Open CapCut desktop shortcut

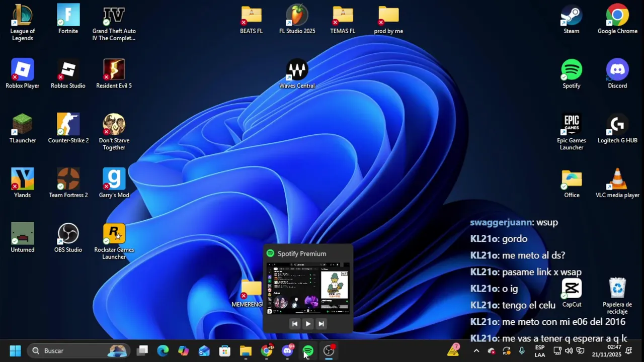click(572, 293)
